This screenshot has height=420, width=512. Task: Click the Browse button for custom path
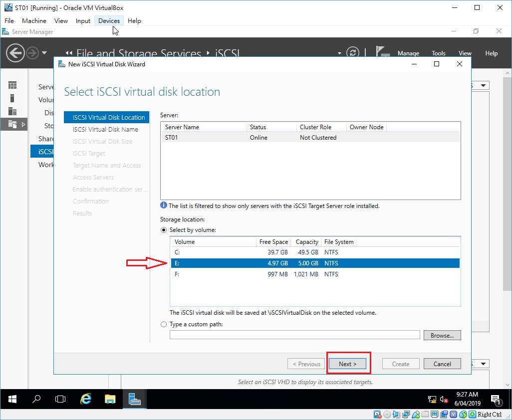pos(442,335)
